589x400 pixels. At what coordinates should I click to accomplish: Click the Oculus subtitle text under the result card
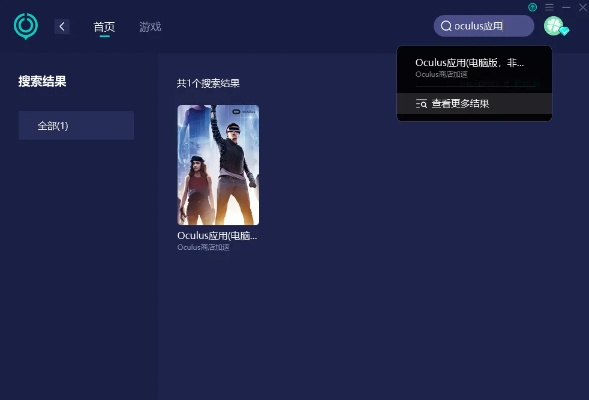[203, 248]
